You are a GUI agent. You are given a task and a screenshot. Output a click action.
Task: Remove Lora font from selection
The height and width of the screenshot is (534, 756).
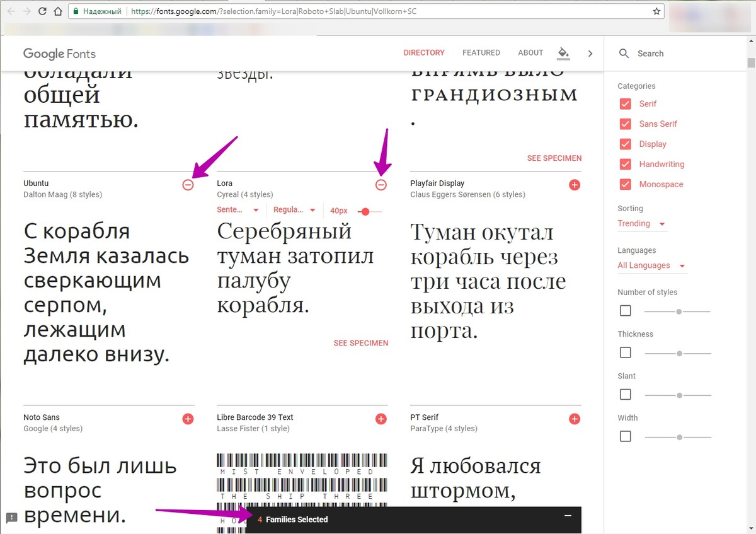click(x=381, y=185)
